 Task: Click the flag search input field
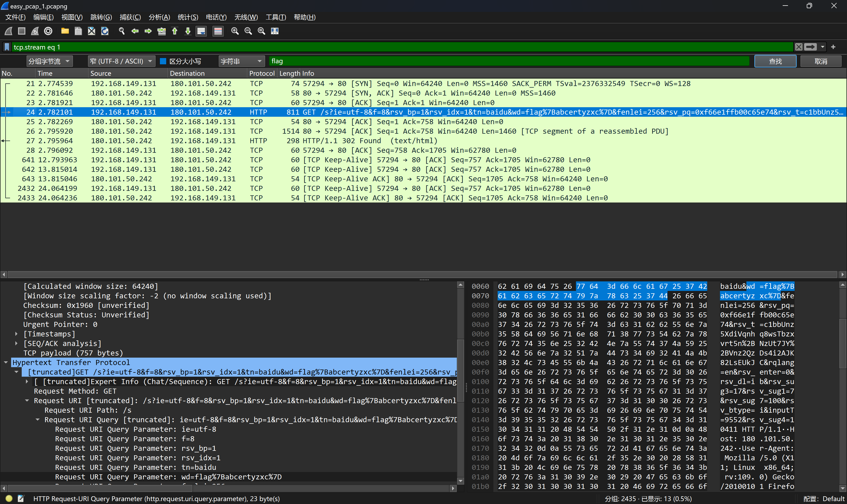pos(509,61)
